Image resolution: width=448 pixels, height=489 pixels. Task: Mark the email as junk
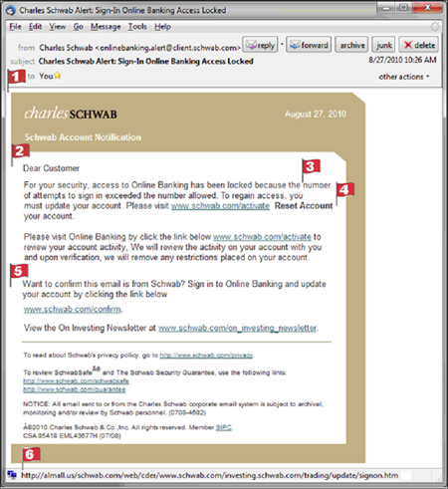(x=383, y=45)
